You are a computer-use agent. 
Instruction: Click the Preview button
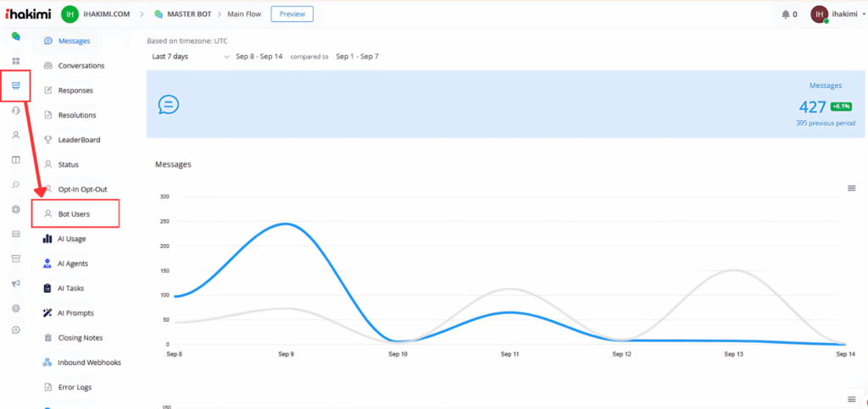point(292,14)
